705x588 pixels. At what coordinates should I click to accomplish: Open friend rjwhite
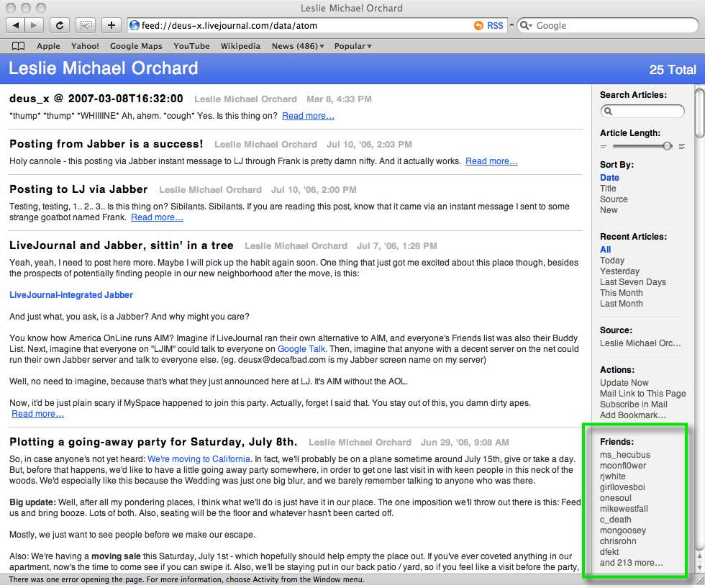point(612,476)
